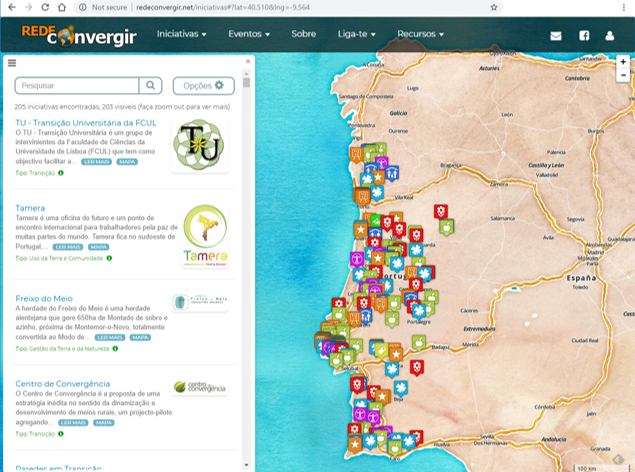Reload the current page
Viewport: 635px width, 472px height.
point(45,7)
